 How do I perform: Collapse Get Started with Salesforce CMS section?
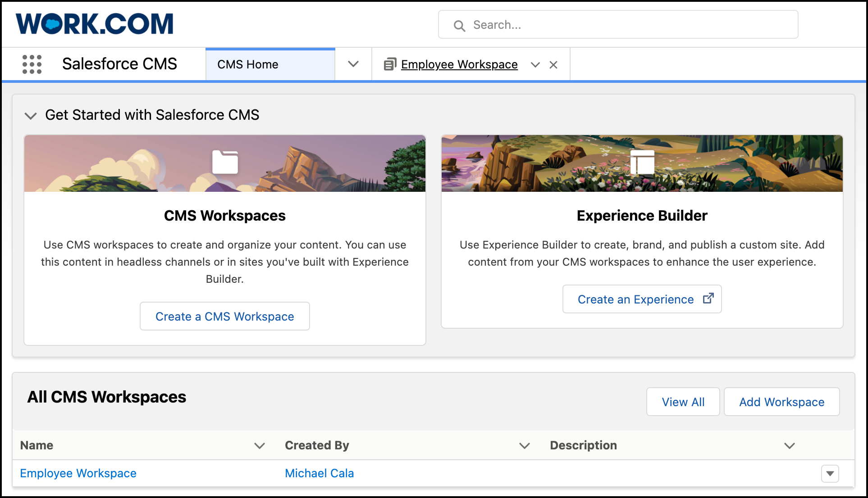(31, 116)
